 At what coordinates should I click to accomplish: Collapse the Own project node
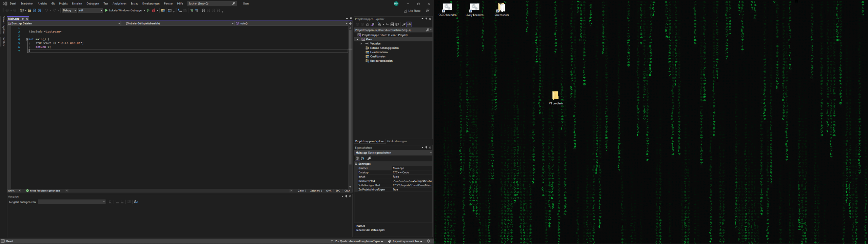click(357, 39)
